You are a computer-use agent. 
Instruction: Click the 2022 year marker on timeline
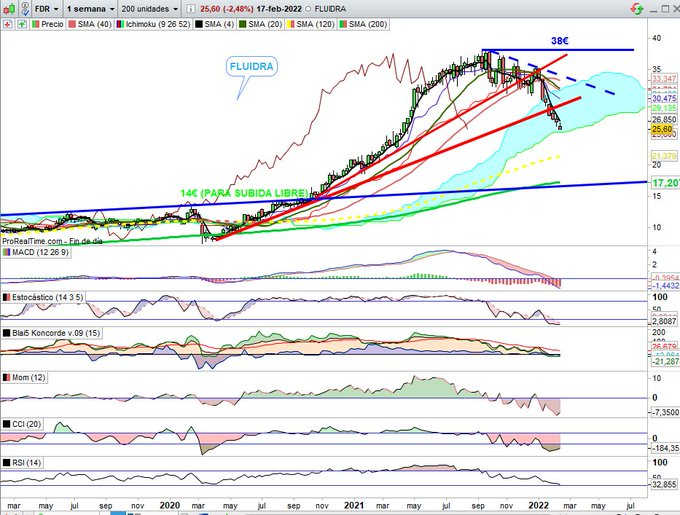pyautogui.click(x=539, y=505)
